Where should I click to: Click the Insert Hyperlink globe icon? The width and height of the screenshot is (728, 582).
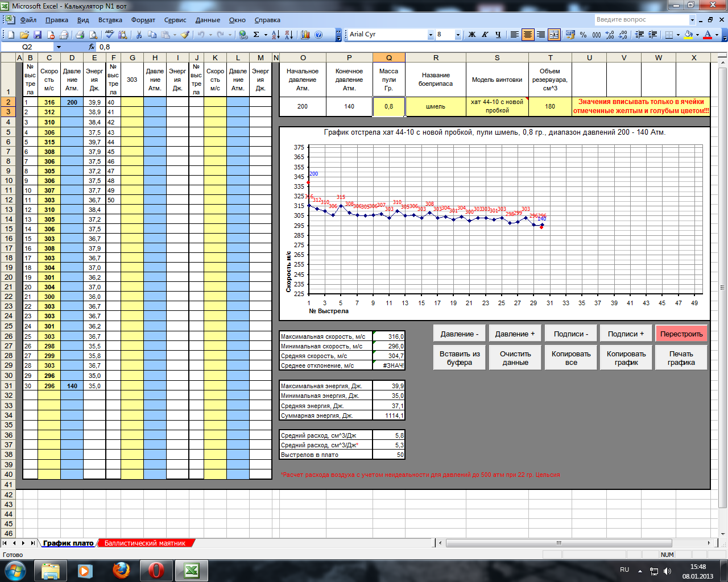[243, 35]
